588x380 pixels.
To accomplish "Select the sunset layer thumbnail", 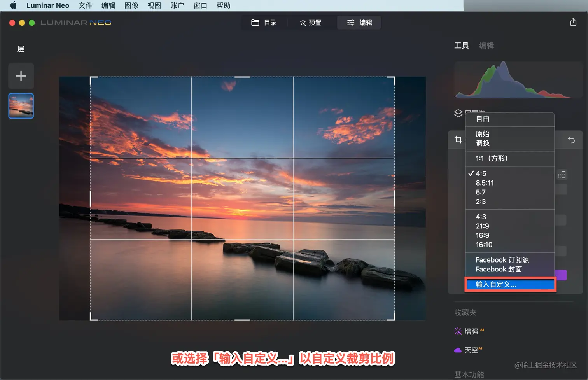I will [21, 106].
